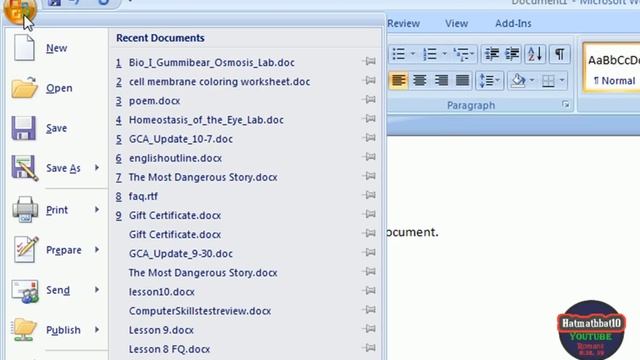The width and height of the screenshot is (640, 360).
Task: Decrease paragraph indent
Action: pyautogui.click(x=491, y=54)
